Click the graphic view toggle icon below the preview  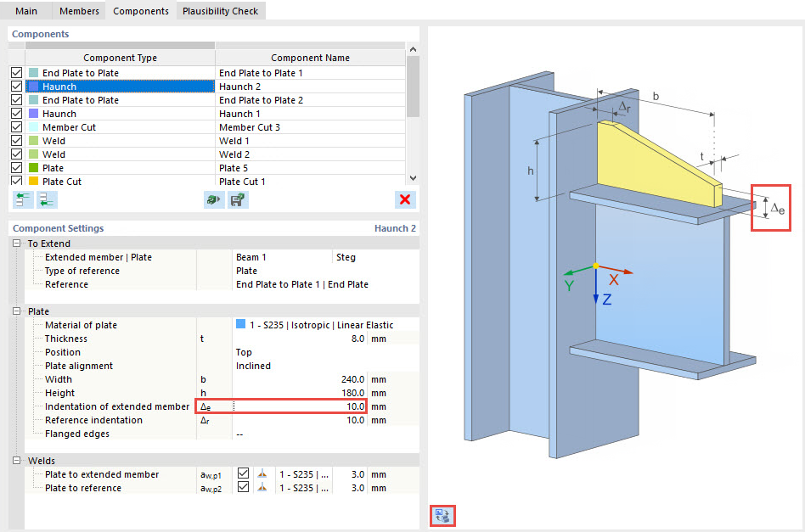tap(442, 515)
